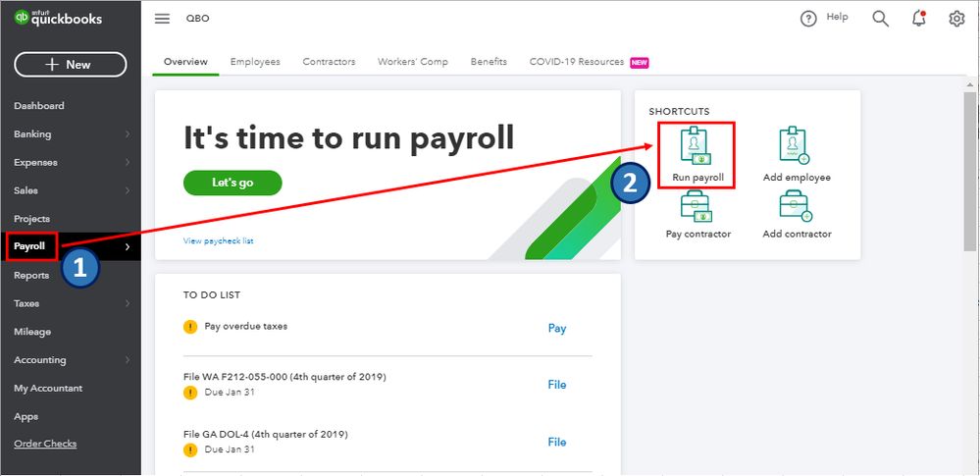This screenshot has width=980, height=476.
Task: Click warning icon under File GA DOL-4
Action: pos(190,450)
